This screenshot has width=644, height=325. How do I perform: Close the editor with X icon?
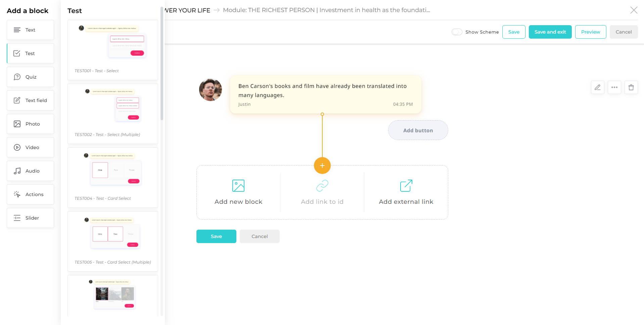tap(634, 10)
